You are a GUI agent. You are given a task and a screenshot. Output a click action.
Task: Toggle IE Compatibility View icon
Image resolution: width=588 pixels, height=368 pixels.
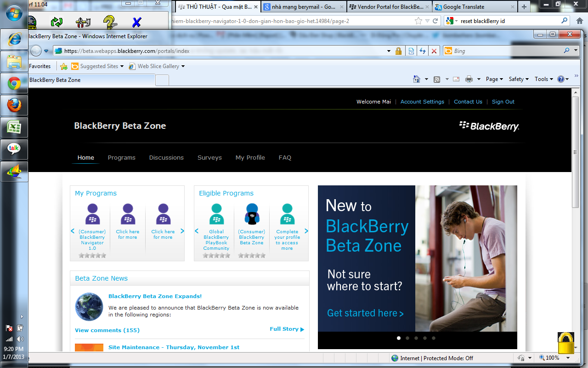point(411,51)
